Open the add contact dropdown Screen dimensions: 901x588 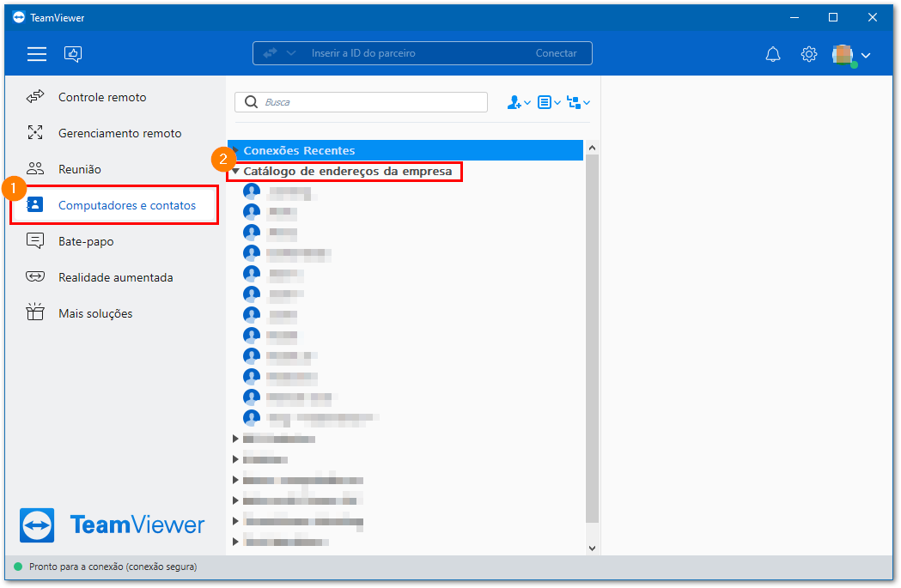click(518, 103)
